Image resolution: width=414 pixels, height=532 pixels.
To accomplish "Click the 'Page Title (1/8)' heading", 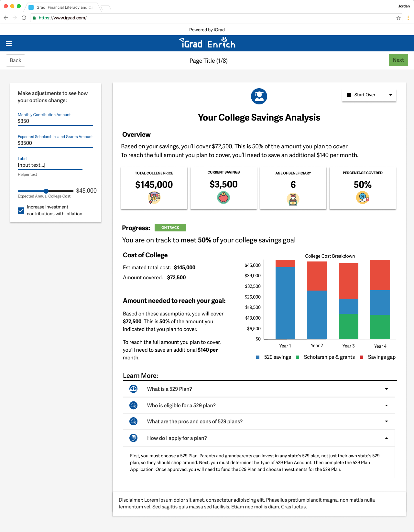I will 209,61.
